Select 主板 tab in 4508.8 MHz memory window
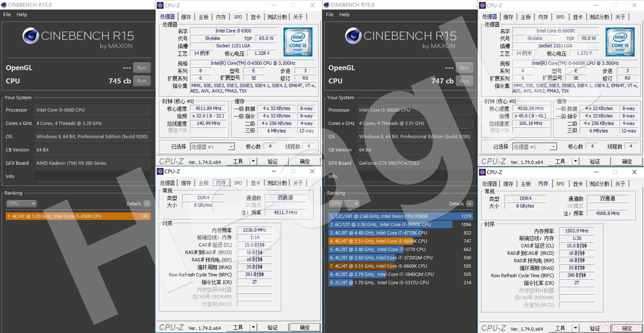This screenshot has width=644, height=333. point(526,184)
